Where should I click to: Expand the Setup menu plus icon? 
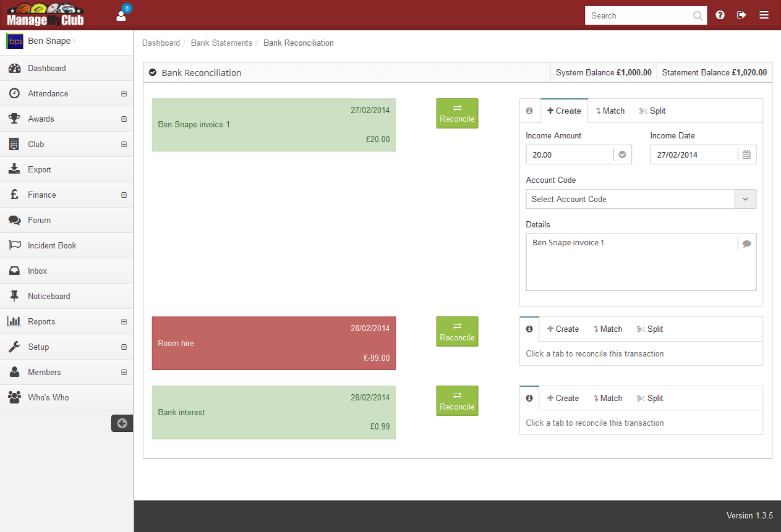pyautogui.click(x=124, y=347)
